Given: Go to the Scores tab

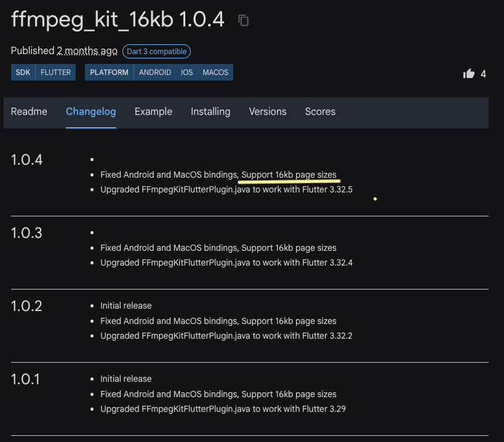Looking at the screenshot, I should tap(320, 111).
